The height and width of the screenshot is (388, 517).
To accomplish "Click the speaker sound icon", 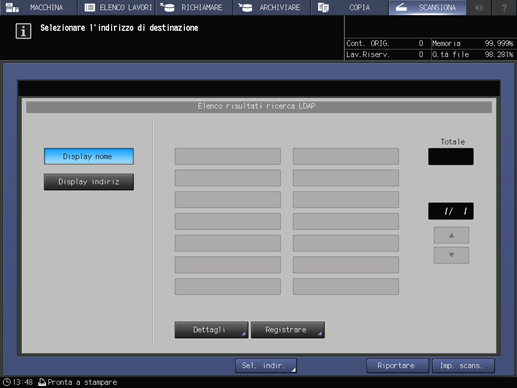I will [479, 7].
